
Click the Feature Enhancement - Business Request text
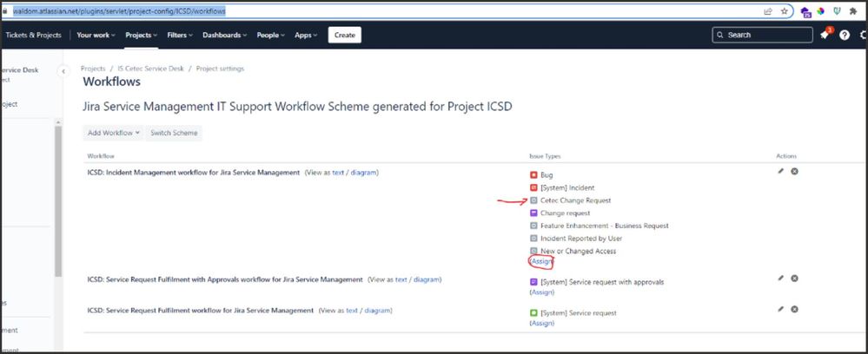click(x=605, y=226)
